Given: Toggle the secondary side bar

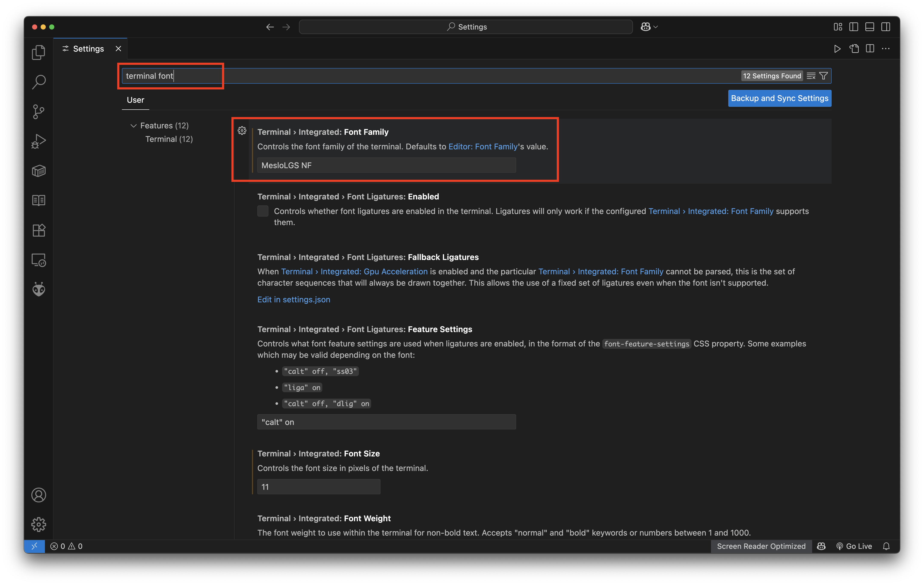Looking at the screenshot, I should [886, 27].
